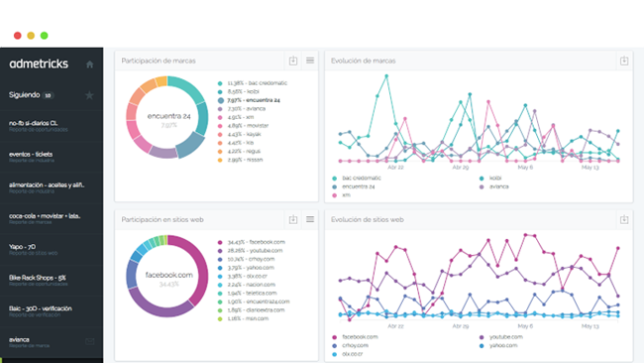
Task: Click the envelope icon next to avianca
Action: click(89, 341)
